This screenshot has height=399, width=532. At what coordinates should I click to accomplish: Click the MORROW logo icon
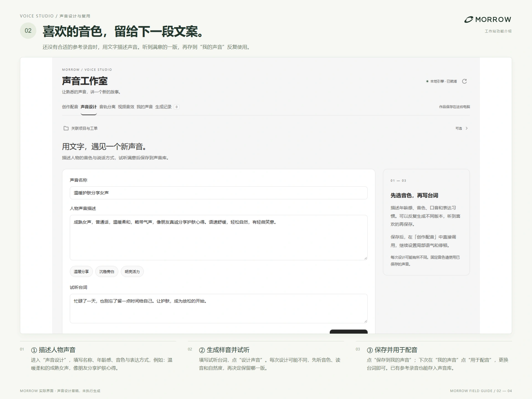coord(469,19)
